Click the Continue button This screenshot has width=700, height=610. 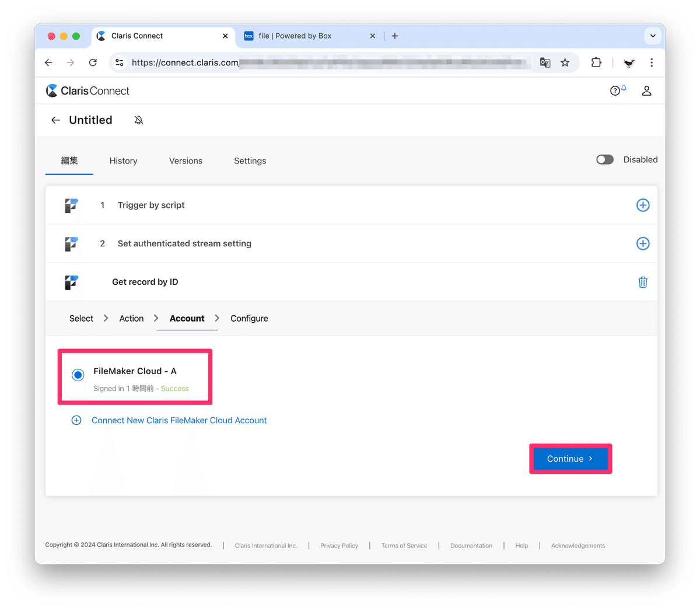(570, 459)
